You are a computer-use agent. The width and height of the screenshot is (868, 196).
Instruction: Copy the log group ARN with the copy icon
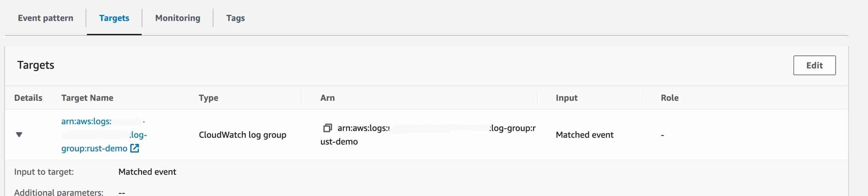327,128
